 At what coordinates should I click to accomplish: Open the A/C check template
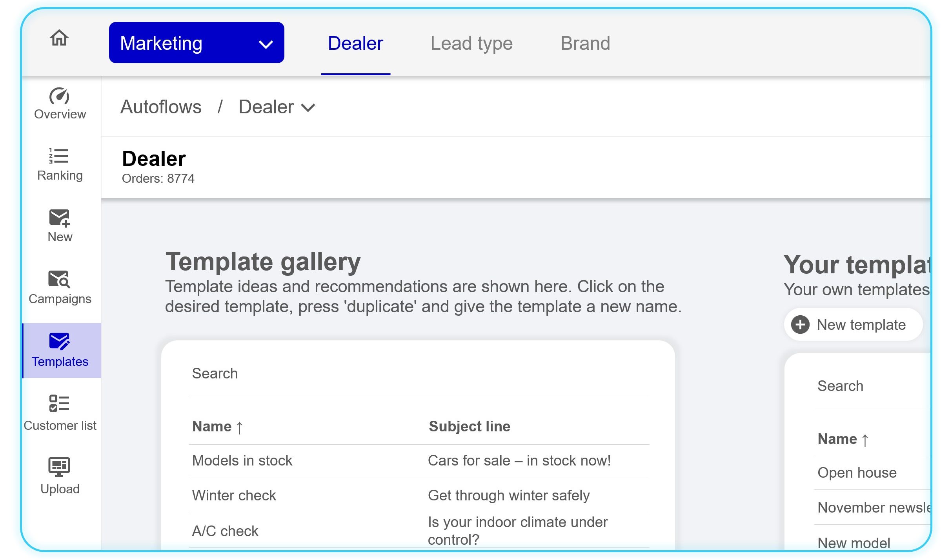tap(225, 531)
